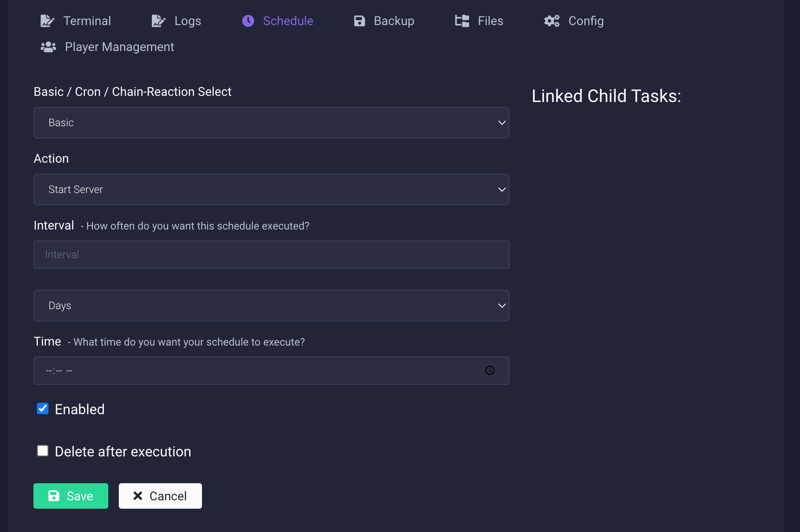
Task: Click the Player Management users icon
Action: pos(48,47)
